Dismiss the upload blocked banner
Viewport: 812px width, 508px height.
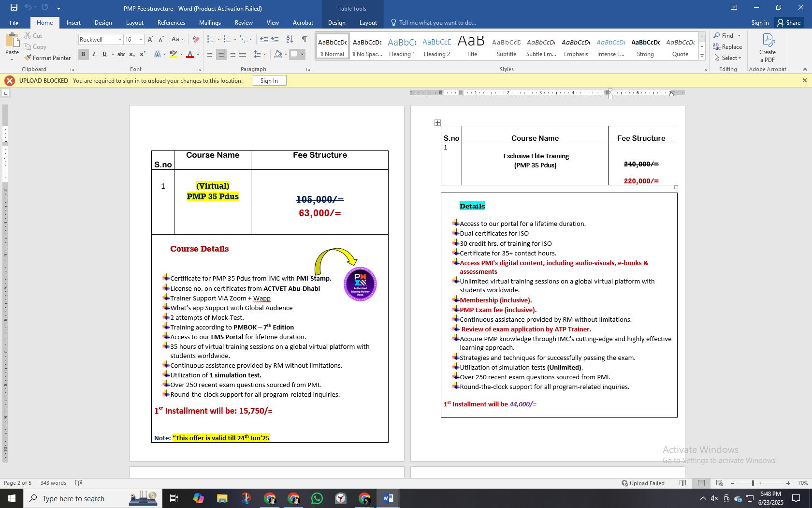[x=804, y=81]
